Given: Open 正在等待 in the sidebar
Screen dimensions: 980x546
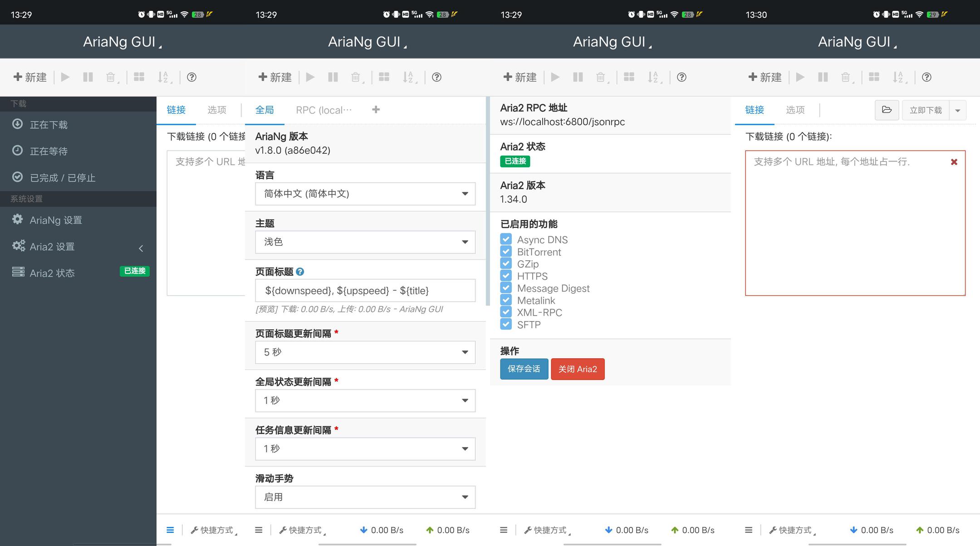Looking at the screenshot, I should coord(78,151).
